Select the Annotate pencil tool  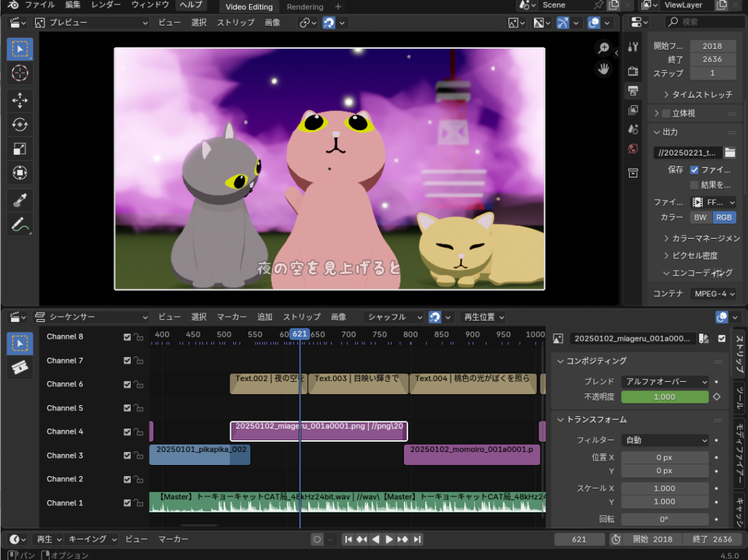click(20, 224)
